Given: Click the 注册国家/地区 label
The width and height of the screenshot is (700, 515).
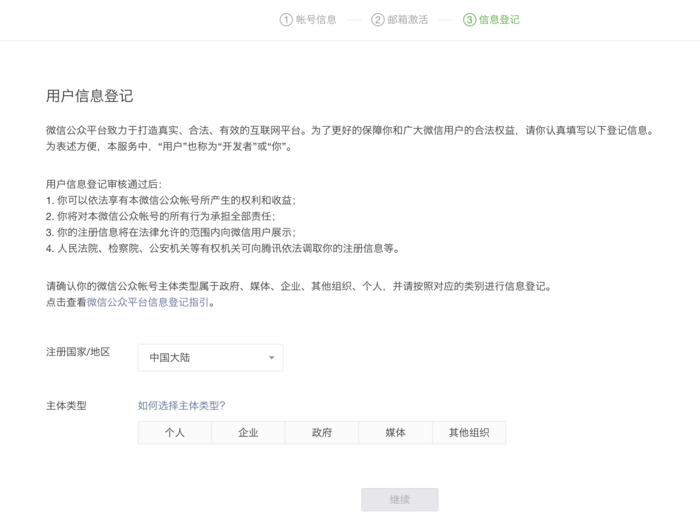Looking at the screenshot, I should 78,352.
